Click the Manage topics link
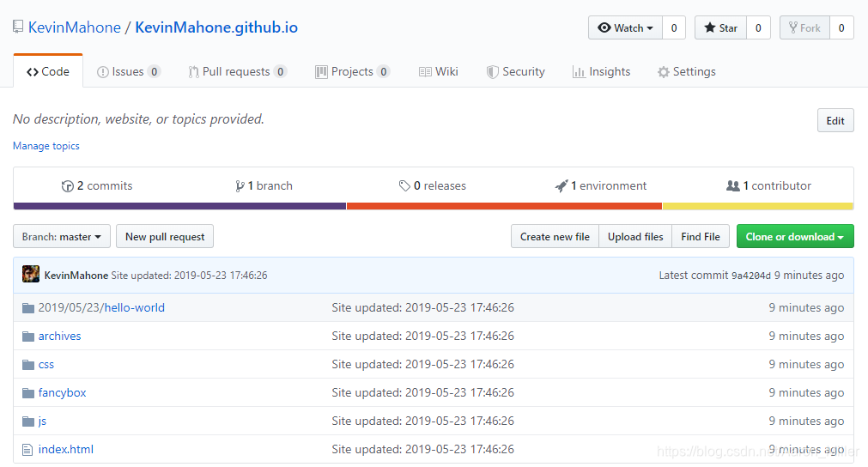 46,146
